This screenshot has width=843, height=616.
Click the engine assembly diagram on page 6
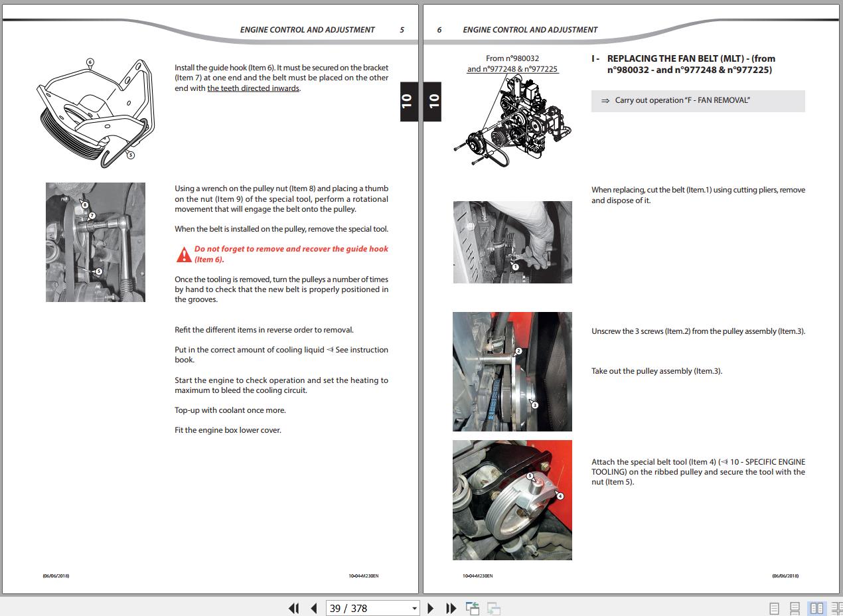tap(511, 119)
